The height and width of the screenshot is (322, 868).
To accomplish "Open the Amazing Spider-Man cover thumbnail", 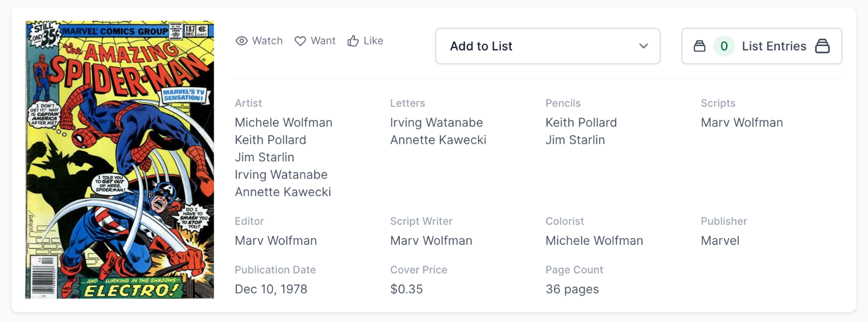I will pyautogui.click(x=120, y=160).
